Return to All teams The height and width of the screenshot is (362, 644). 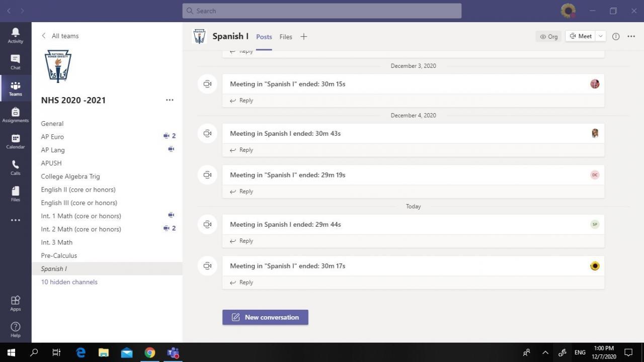click(60, 36)
